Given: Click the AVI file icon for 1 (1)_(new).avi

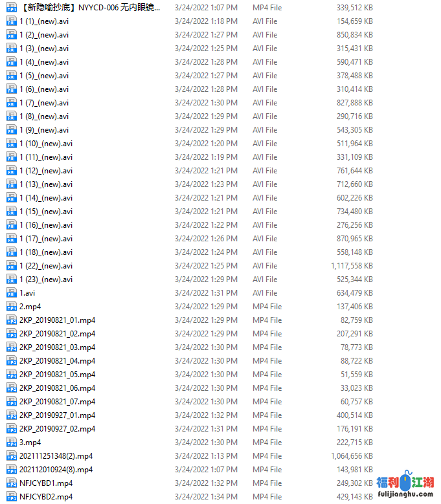Looking at the screenshot, I should click(12, 21).
